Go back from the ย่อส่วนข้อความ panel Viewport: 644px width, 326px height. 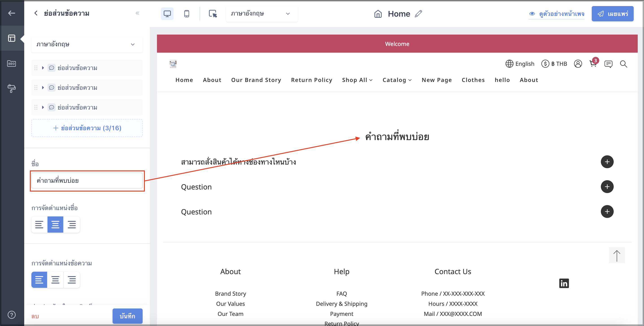coord(36,13)
